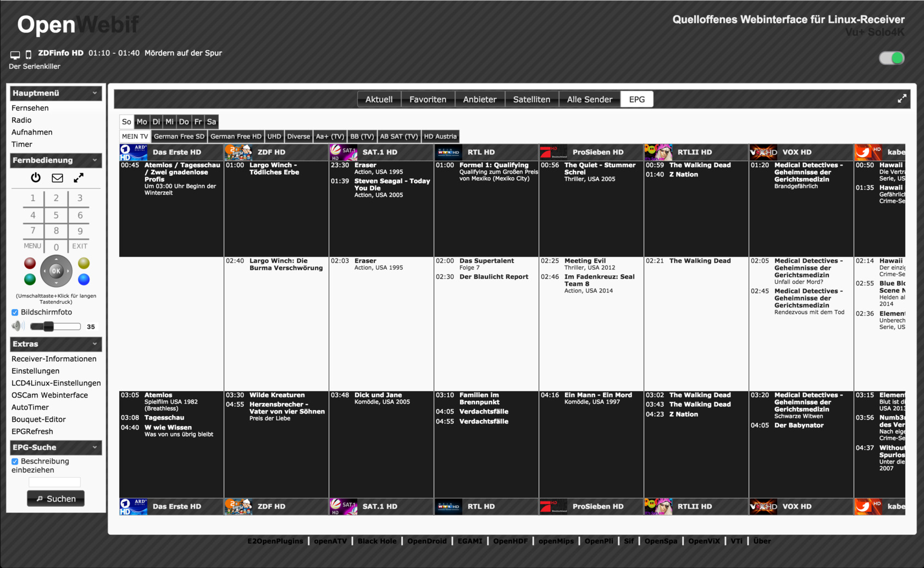Viewport: 924px width, 568px height.
Task: Collapse the Extras section
Action: click(95, 344)
